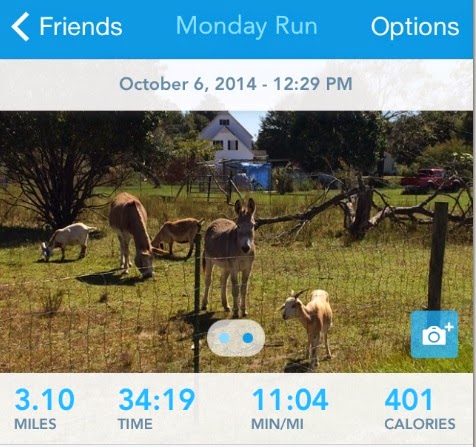The image size is (476, 447).
Task: Go back to Friends
Action: pyautogui.click(x=67, y=27)
